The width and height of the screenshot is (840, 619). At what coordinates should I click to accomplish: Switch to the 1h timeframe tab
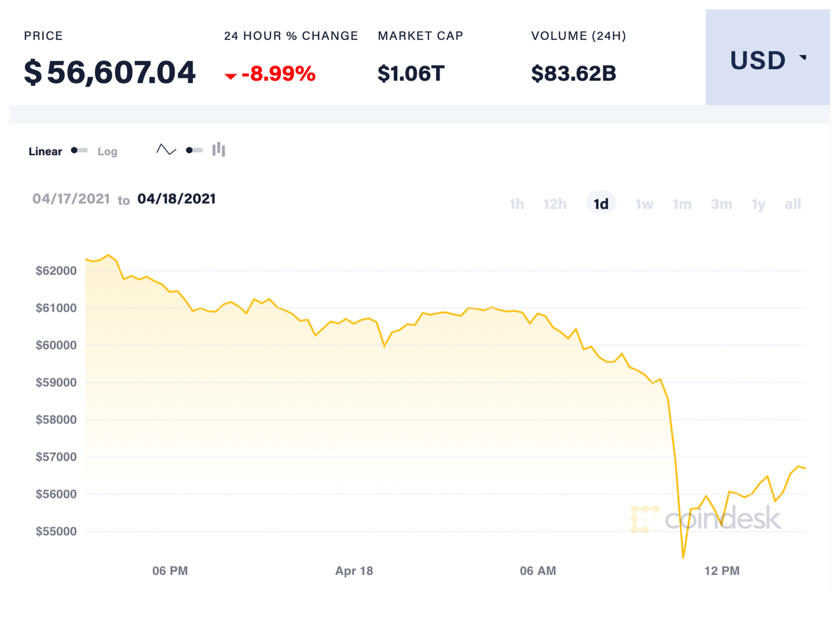[516, 204]
